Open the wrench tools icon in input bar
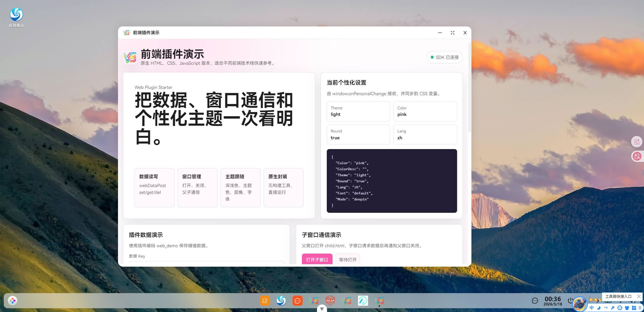Screen dimensions: 644x312 [x=613, y=308]
